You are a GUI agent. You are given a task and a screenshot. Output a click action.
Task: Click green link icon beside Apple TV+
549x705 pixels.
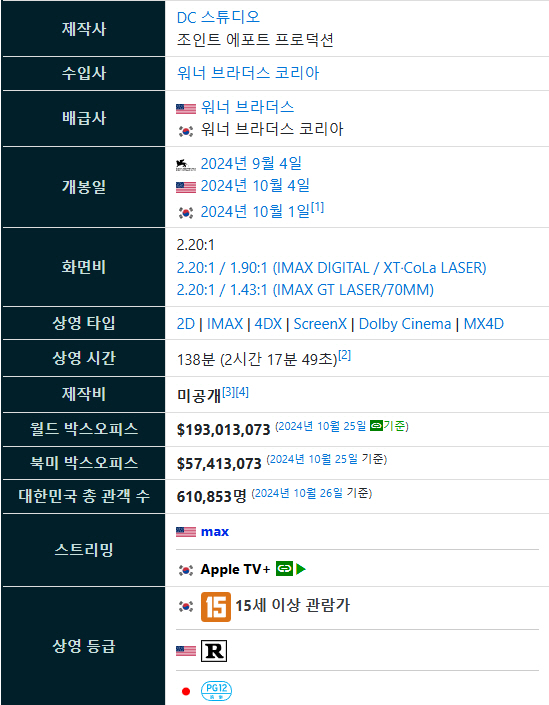[284, 569]
